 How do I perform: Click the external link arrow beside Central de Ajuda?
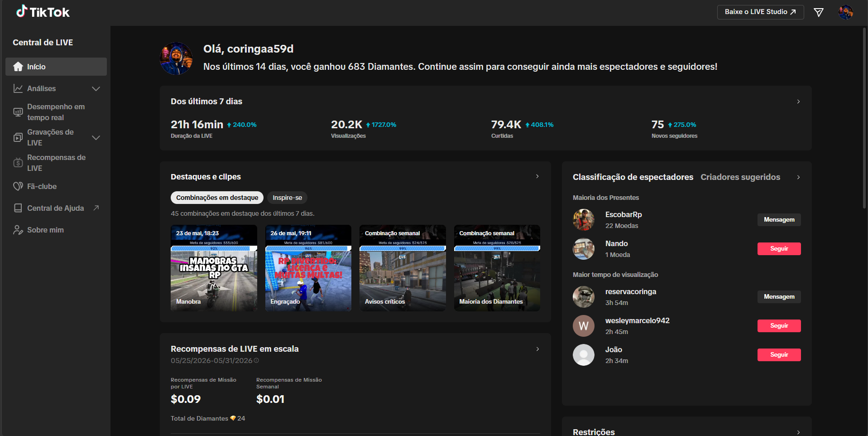(96, 208)
